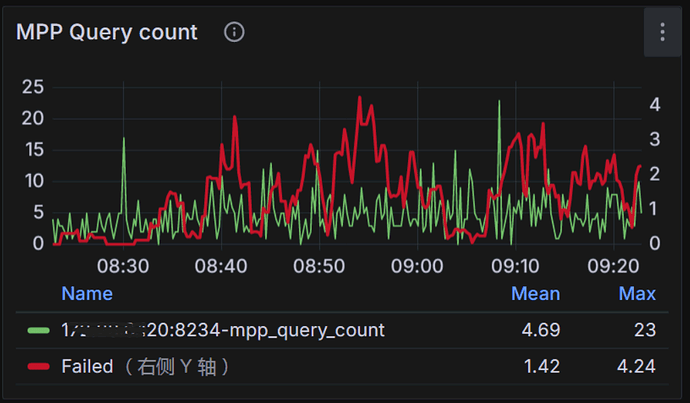Viewport: 690px width, 403px height.
Task: Open the three-dot panel menu
Action: [662, 32]
